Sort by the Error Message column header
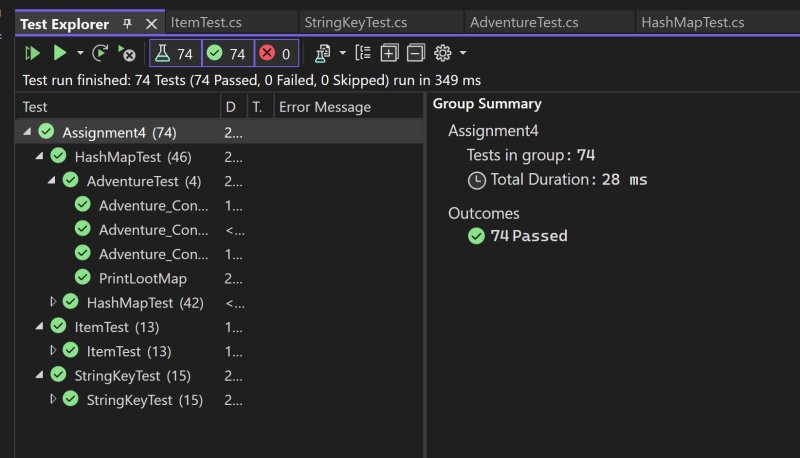 pos(348,107)
